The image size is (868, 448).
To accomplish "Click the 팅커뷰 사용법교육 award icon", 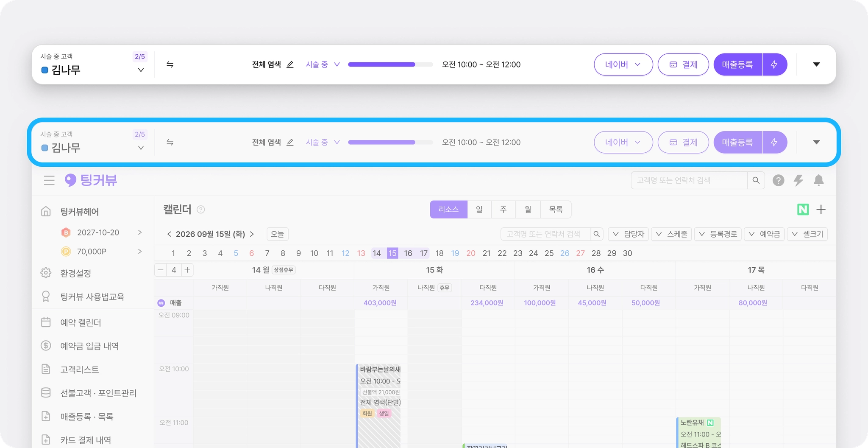I will coord(46,297).
